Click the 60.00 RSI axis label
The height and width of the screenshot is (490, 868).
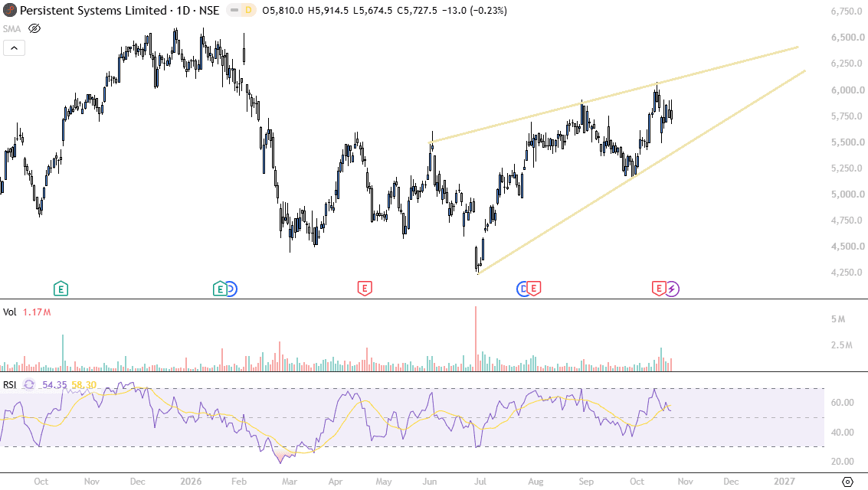pyautogui.click(x=841, y=403)
